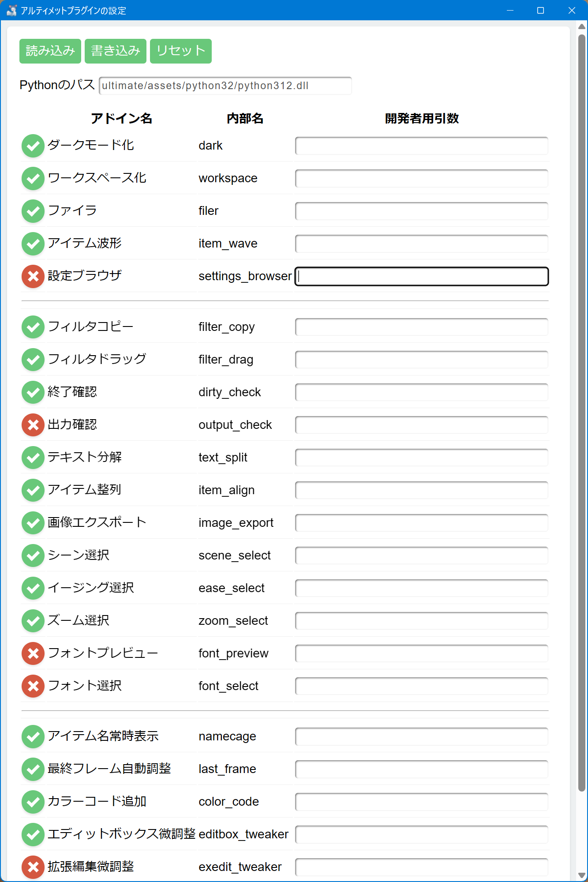Click the argument field for namecage
The width and height of the screenshot is (588, 882).
pyautogui.click(x=422, y=736)
